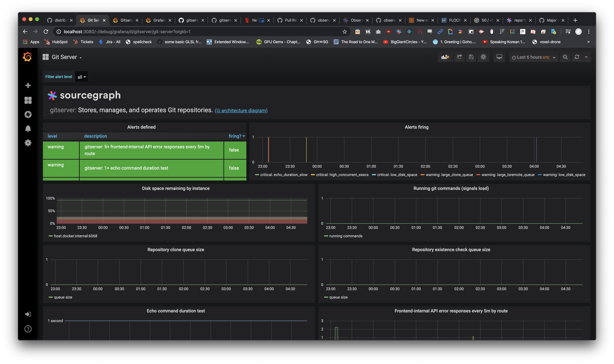Open the Last 6 hours time picker

[534, 57]
